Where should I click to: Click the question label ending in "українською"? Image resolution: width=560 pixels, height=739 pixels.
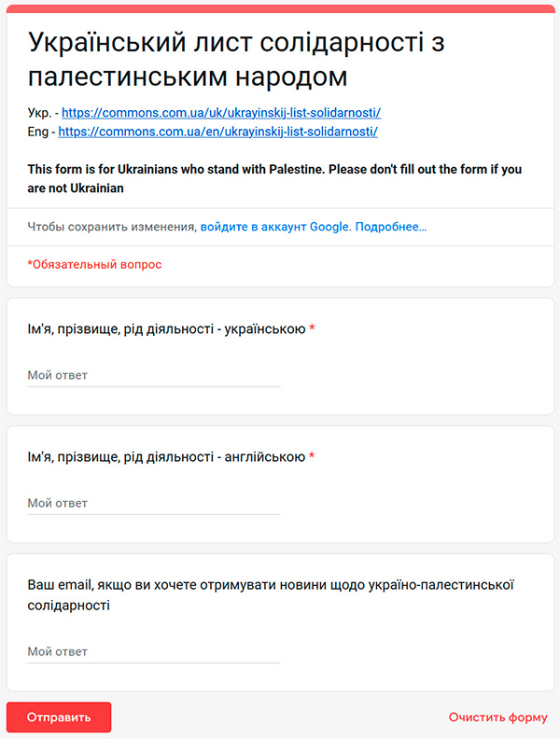[166, 329]
